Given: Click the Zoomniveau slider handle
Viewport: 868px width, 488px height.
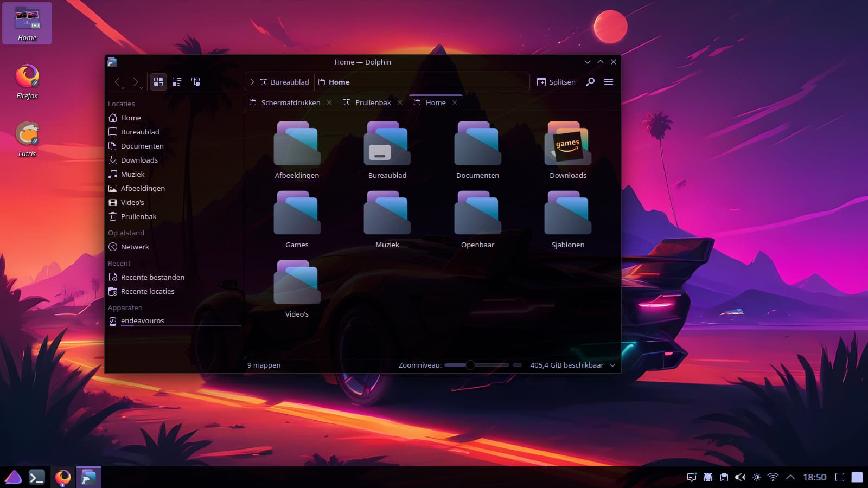Looking at the screenshot, I should pyautogui.click(x=470, y=365).
